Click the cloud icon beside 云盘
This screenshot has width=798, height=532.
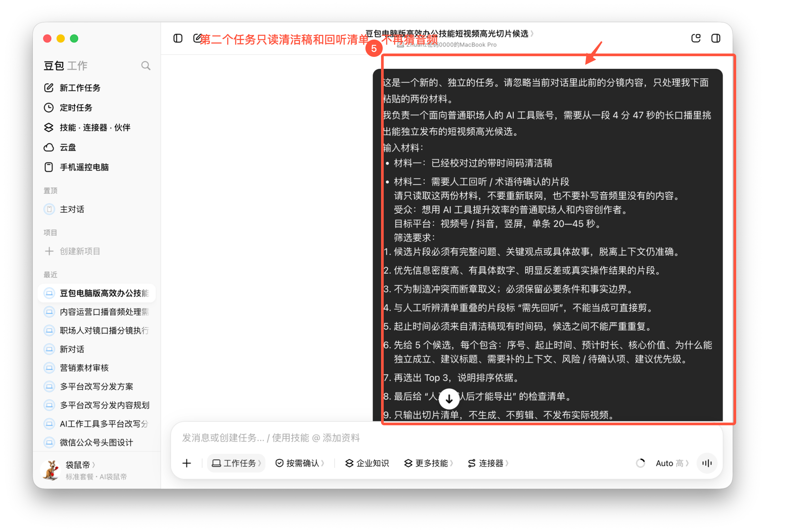49,148
